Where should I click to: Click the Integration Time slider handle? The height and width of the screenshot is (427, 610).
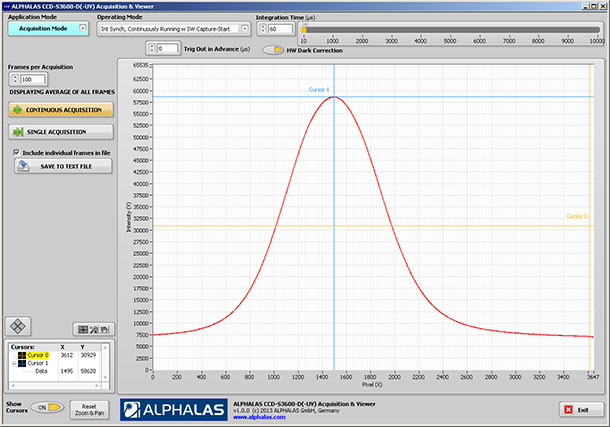(x=304, y=30)
